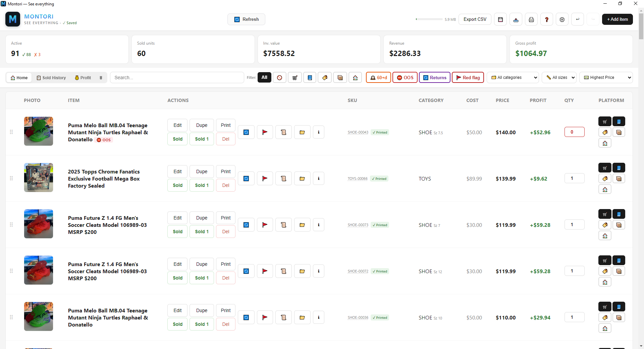Click the red flag icon for SHOE-00073
Screen dimensions: 644x349
pyautogui.click(x=265, y=225)
